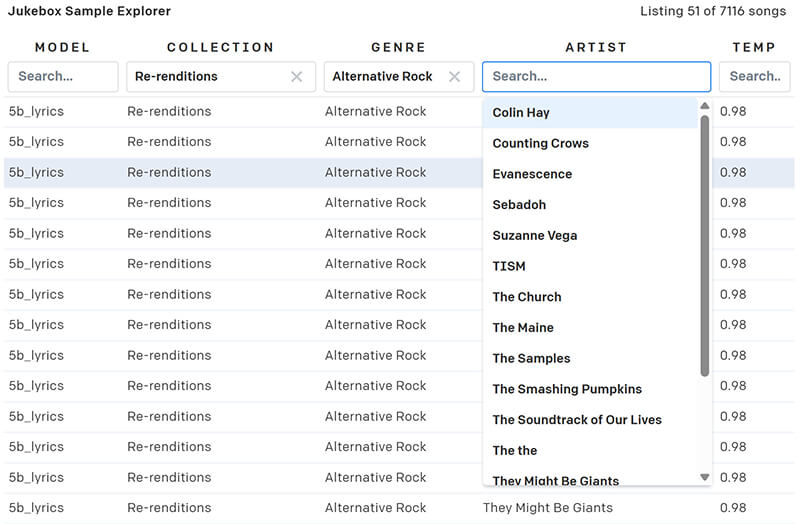Select Colin Hay from artist list
The height and width of the screenshot is (524, 800).
521,113
